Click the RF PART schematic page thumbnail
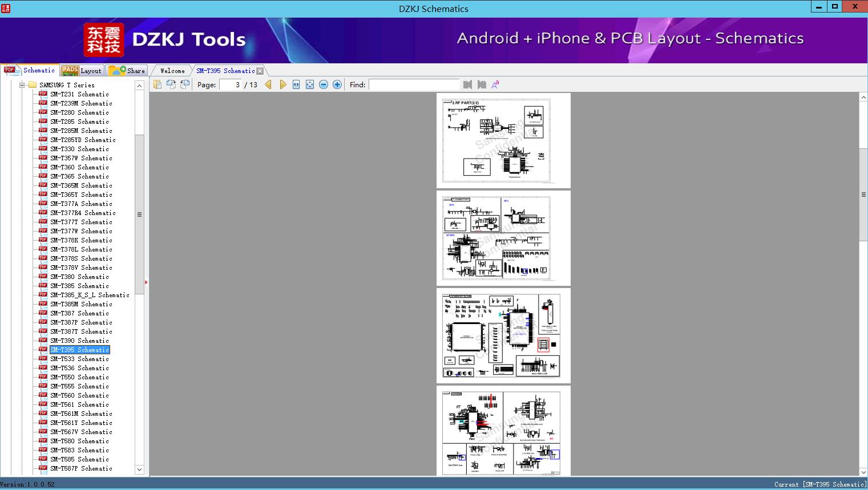The width and height of the screenshot is (868, 490). [503, 140]
